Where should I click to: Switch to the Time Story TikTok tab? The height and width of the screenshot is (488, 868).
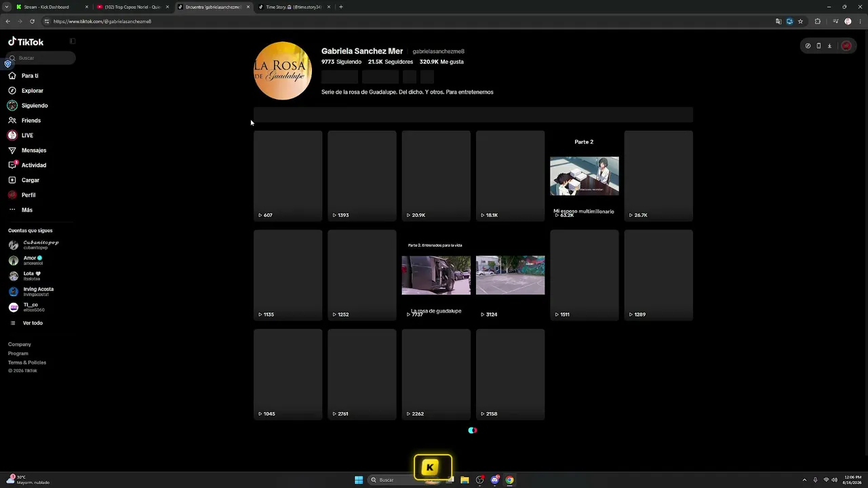[295, 7]
